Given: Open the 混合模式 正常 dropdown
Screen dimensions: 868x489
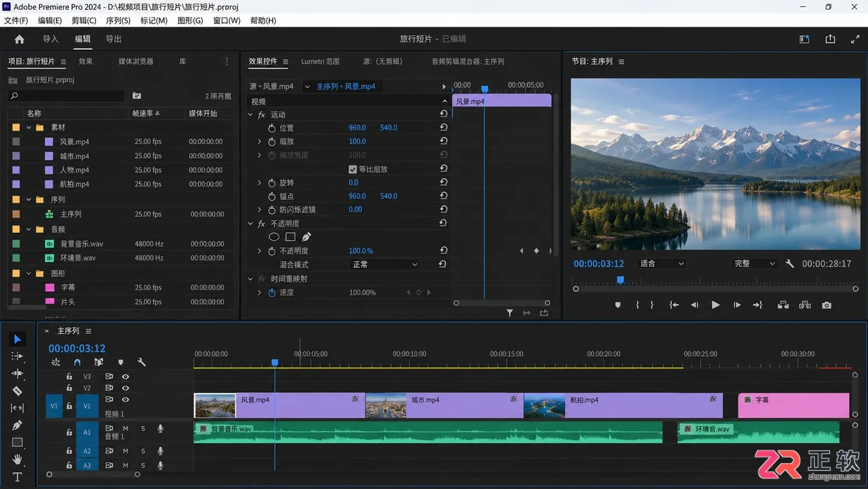Looking at the screenshot, I should [385, 264].
